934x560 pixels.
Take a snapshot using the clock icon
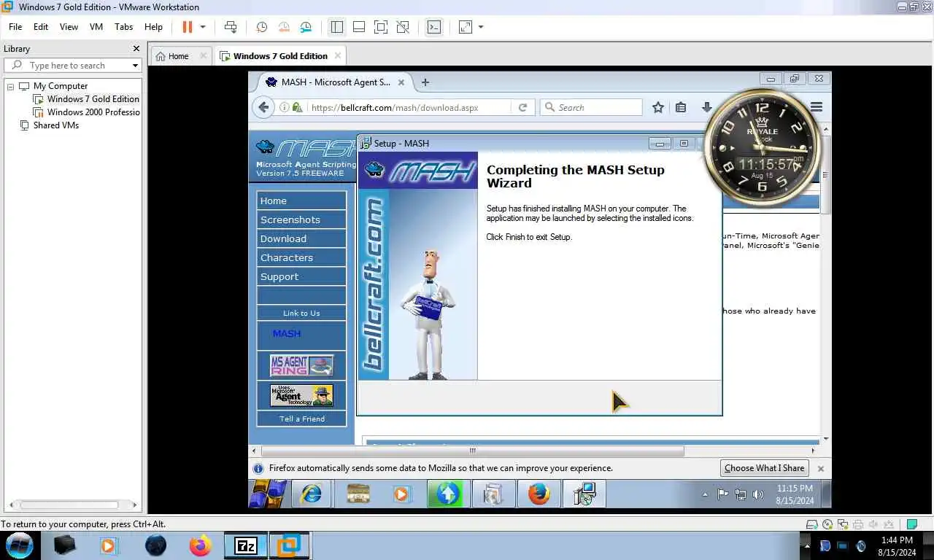click(x=261, y=27)
